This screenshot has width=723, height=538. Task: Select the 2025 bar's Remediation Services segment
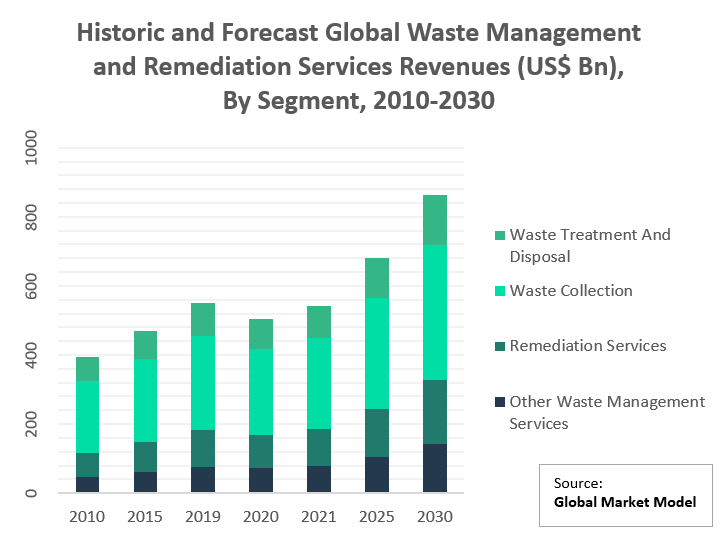(376, 433)
